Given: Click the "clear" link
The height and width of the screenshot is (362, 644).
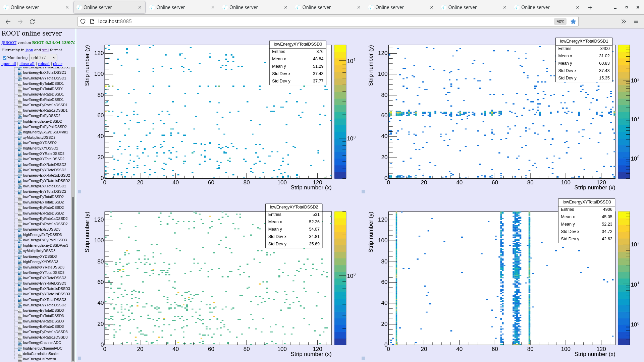Looking at the screenshot, I should 57,64.
